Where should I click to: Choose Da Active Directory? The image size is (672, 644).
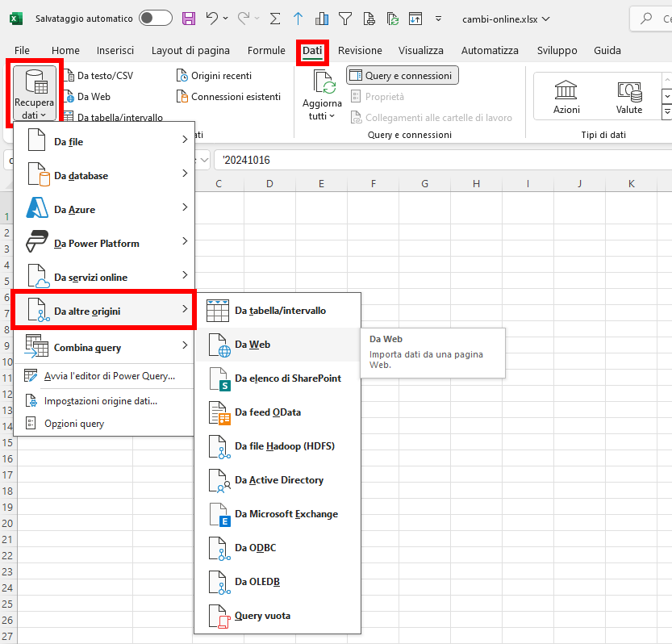click(278, 480)
